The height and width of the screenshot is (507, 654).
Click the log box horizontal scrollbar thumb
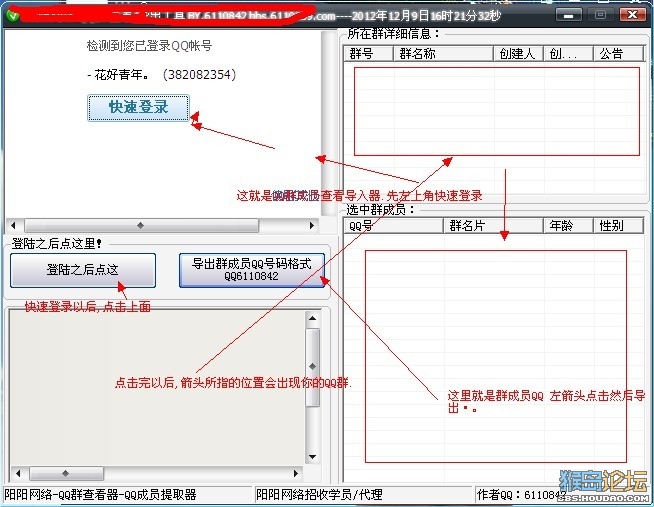[66, 474]
